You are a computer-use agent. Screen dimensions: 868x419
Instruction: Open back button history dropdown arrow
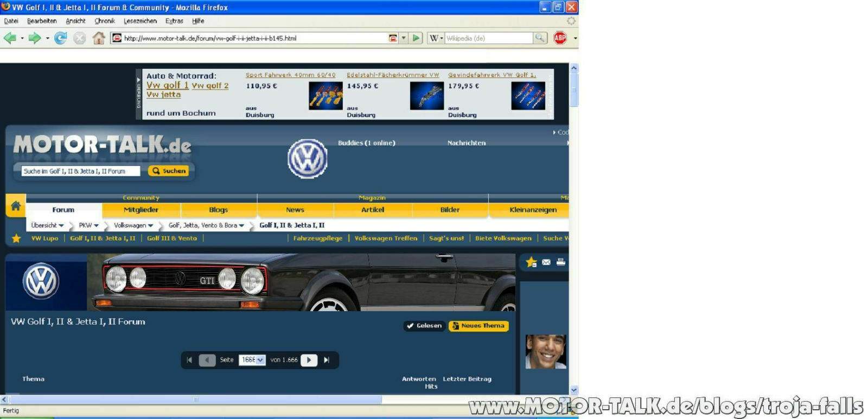click(x=22, y=38)
